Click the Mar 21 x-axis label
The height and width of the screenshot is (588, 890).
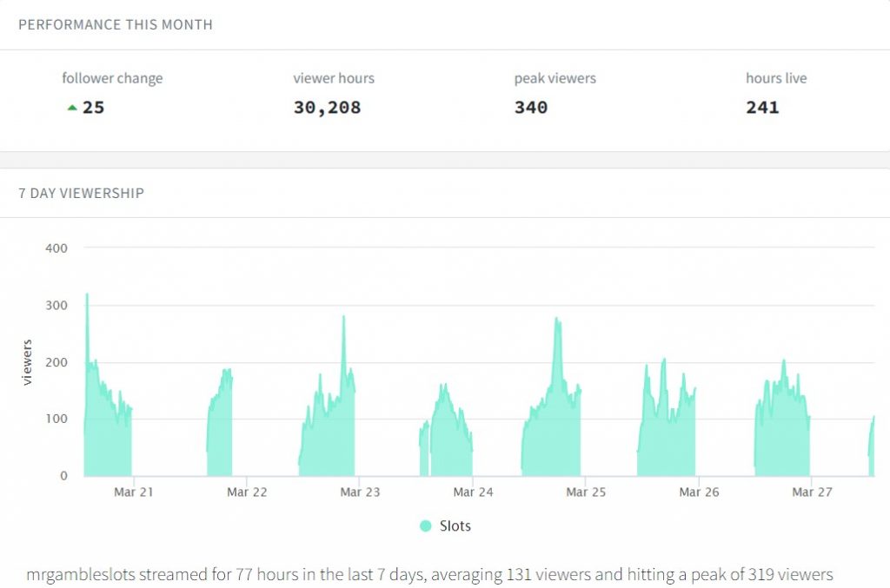133,492
